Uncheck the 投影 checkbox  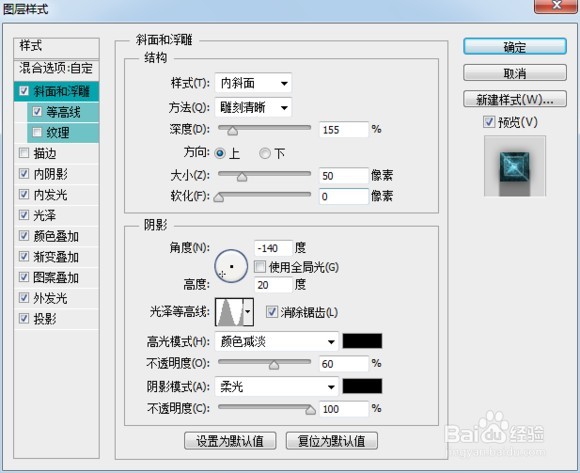(24, 318)
